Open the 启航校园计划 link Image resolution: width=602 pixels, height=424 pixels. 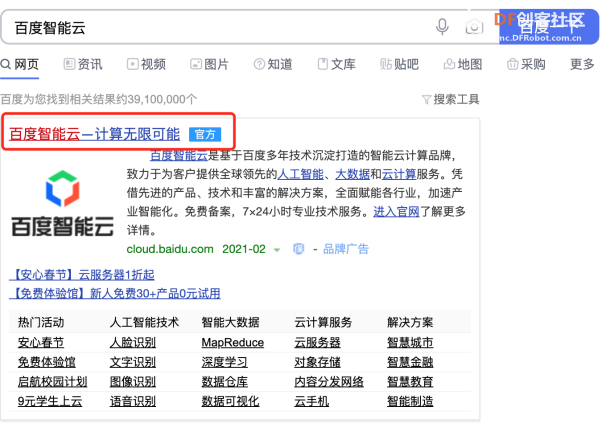pos(52,382)
